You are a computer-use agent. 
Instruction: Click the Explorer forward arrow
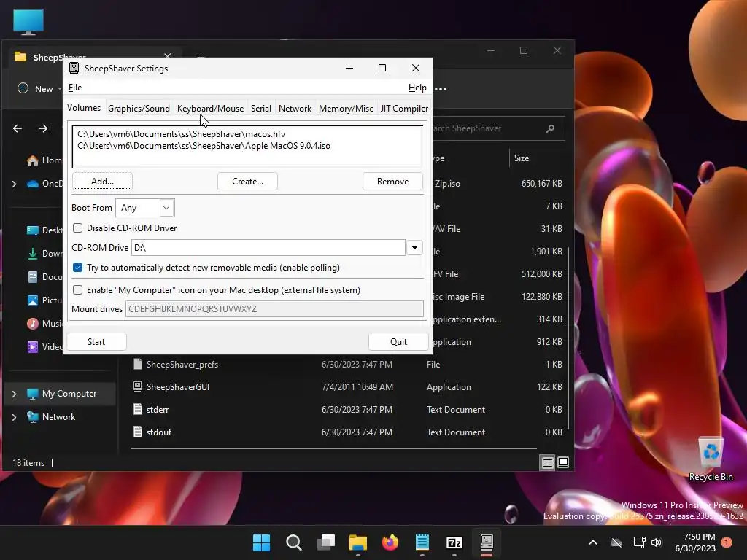43,128
